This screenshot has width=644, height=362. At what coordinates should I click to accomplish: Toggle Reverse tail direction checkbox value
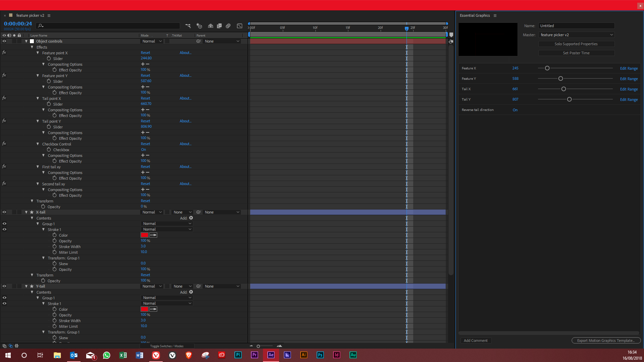515,110
